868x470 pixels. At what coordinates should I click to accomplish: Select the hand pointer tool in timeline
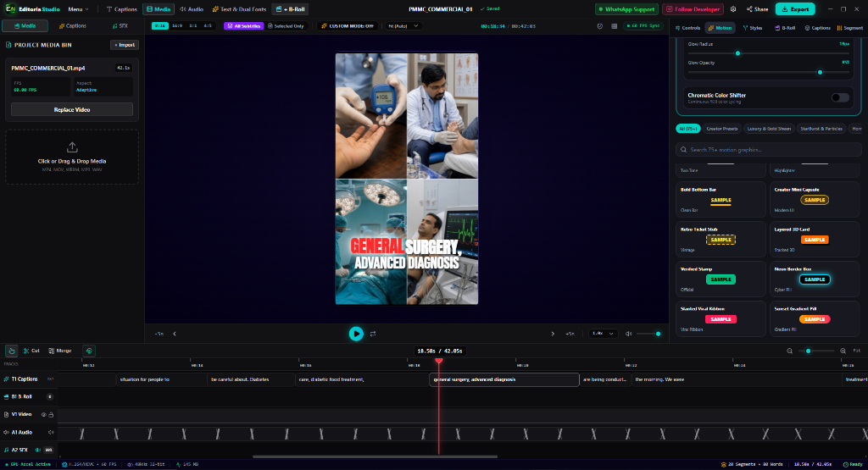coord(12,351)
